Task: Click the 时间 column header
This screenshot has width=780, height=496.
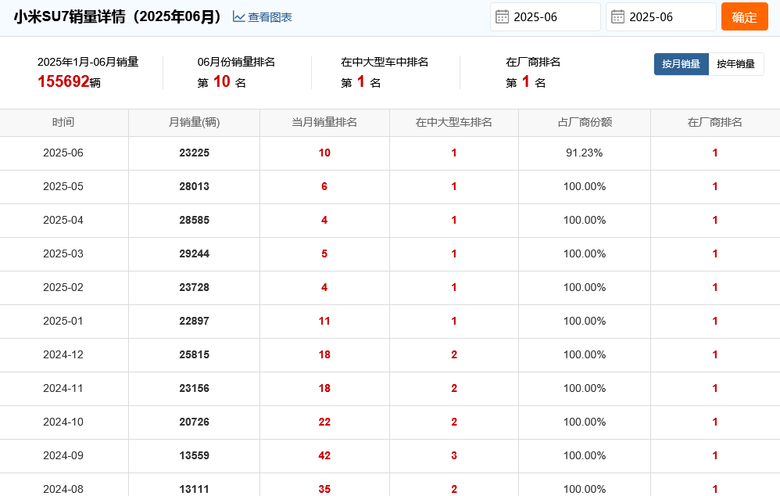Action: click(63, 122)
